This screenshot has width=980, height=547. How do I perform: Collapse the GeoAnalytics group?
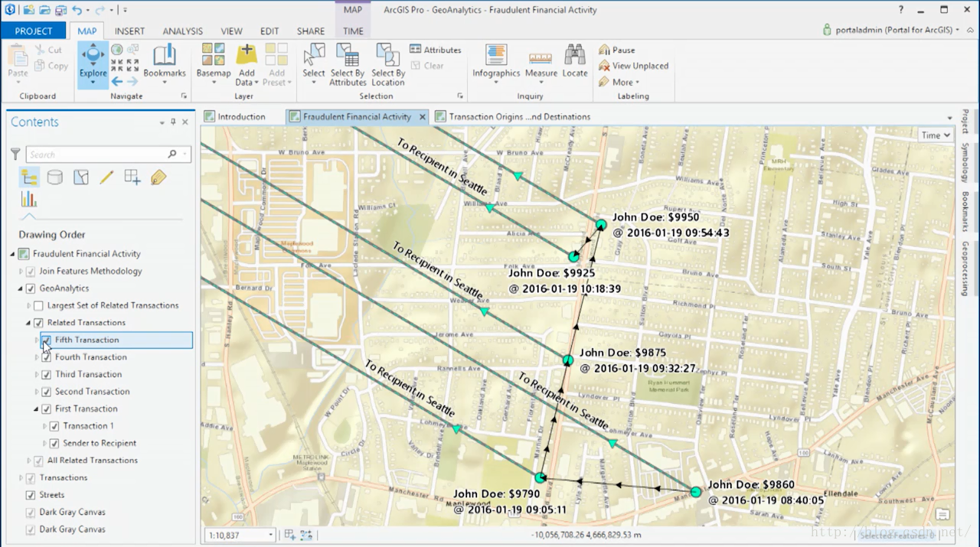(21, 288)
